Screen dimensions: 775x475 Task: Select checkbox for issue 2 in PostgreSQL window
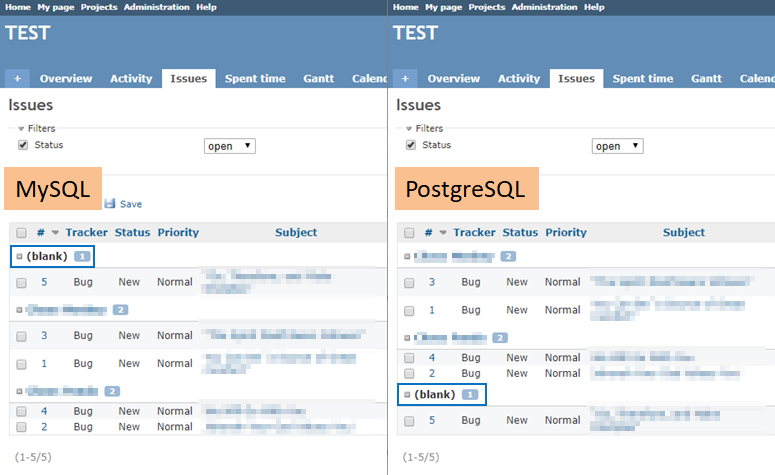[409, 374]
